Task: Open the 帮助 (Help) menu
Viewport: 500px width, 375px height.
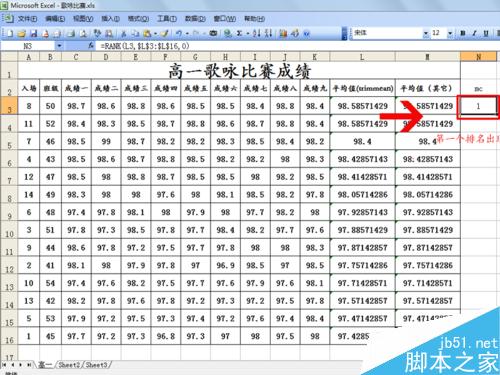Action: pos(255,19)
